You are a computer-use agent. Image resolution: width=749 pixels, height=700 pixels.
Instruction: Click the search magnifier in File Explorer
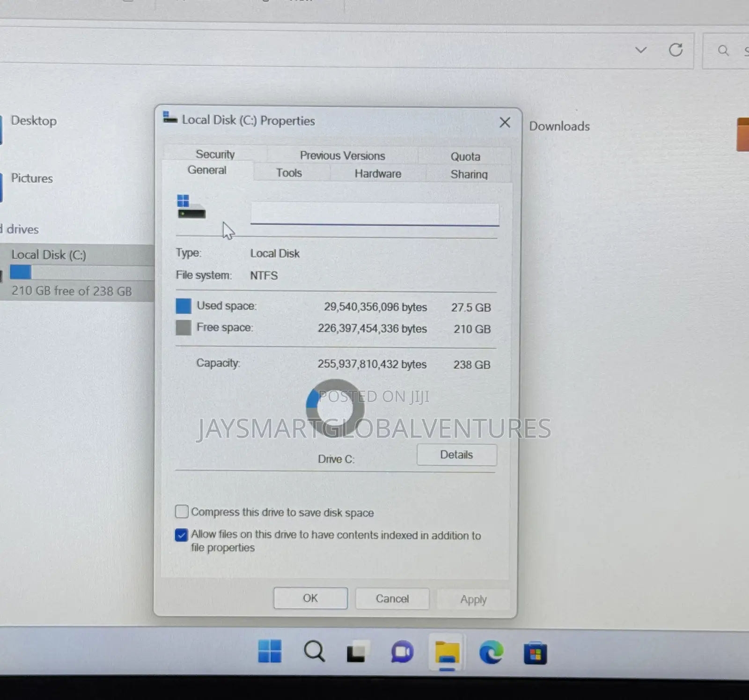[x=723, y=50]
